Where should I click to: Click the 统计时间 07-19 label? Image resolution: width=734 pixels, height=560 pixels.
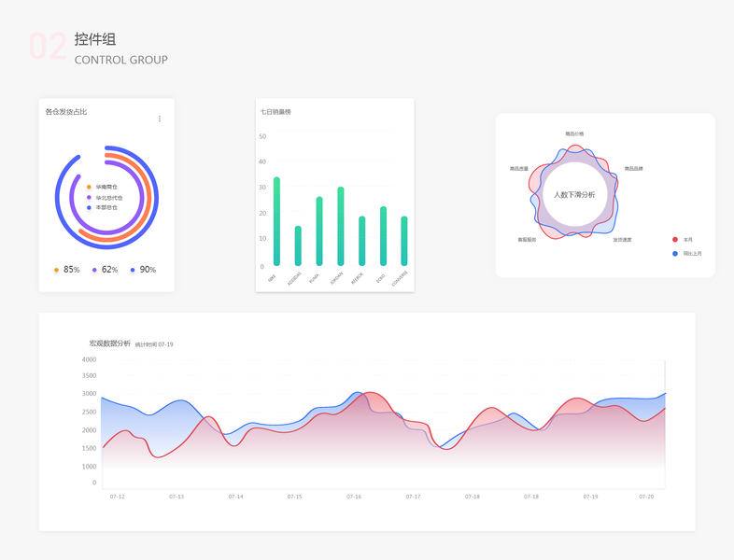pyautogui.click(x=154, y=344)
